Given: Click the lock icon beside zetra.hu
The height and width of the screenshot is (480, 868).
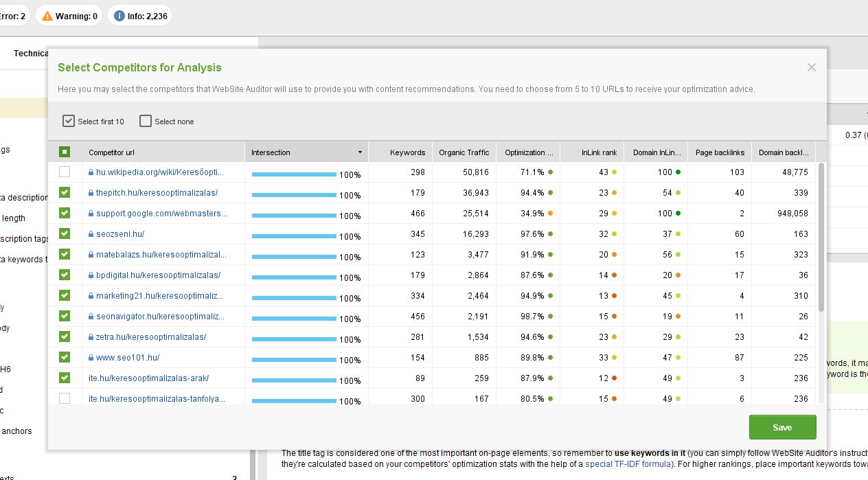Looking at the screenshot, I should [91, 337].
